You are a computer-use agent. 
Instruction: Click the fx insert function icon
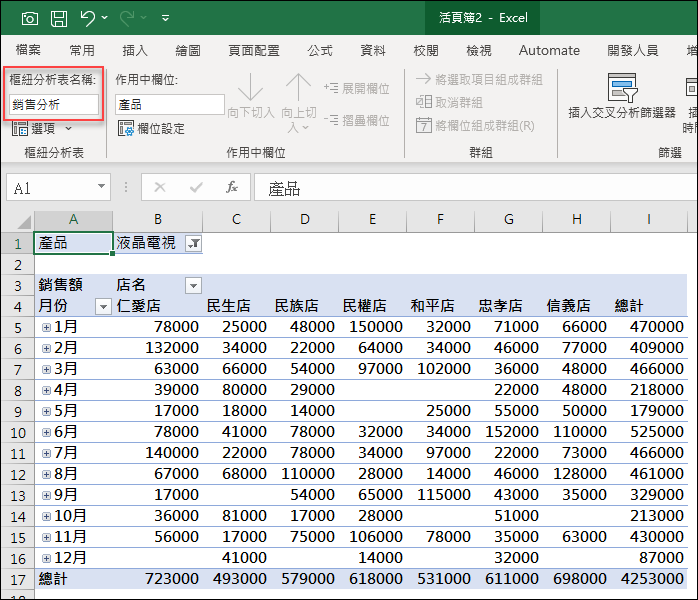(x=232, y=187)
